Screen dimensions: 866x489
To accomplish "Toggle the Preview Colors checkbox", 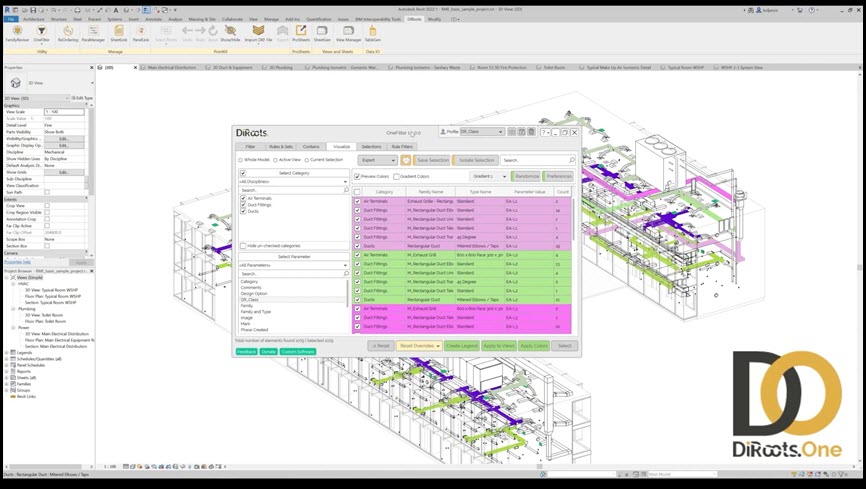I will point(357,177).
